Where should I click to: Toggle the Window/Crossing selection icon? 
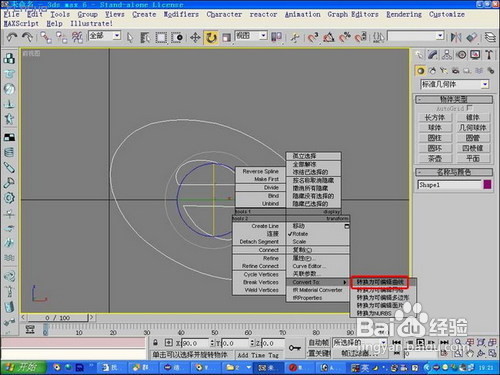[177, 37]
